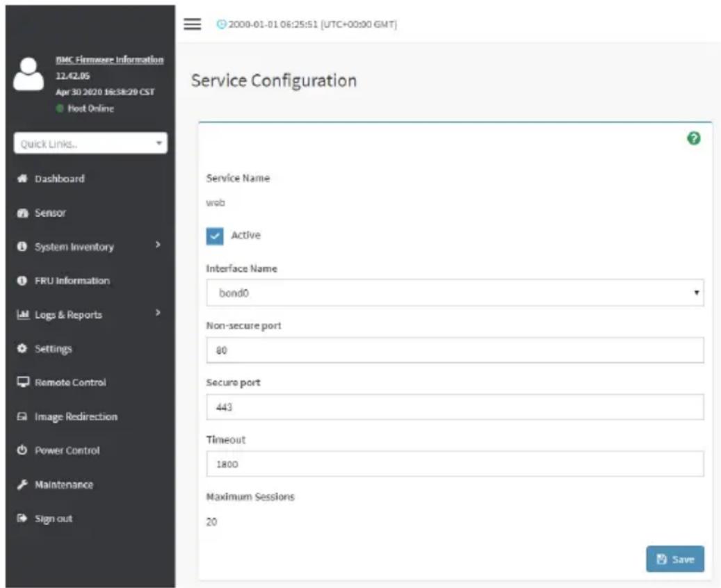Screen dimensions: 721x588
Task: Click the Timeout field showing 1800
Action: coord(455,464)
